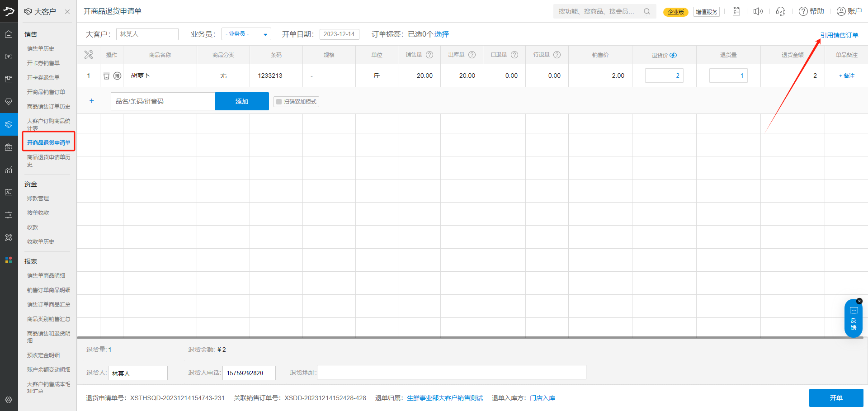Viewport: 868px width, 411px height.
Task: Open the coupon marketing icon in left rail
Action: point(9,147)
